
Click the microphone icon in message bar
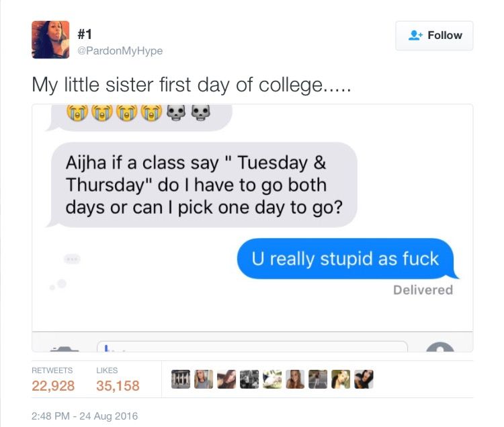click(440, 347)
